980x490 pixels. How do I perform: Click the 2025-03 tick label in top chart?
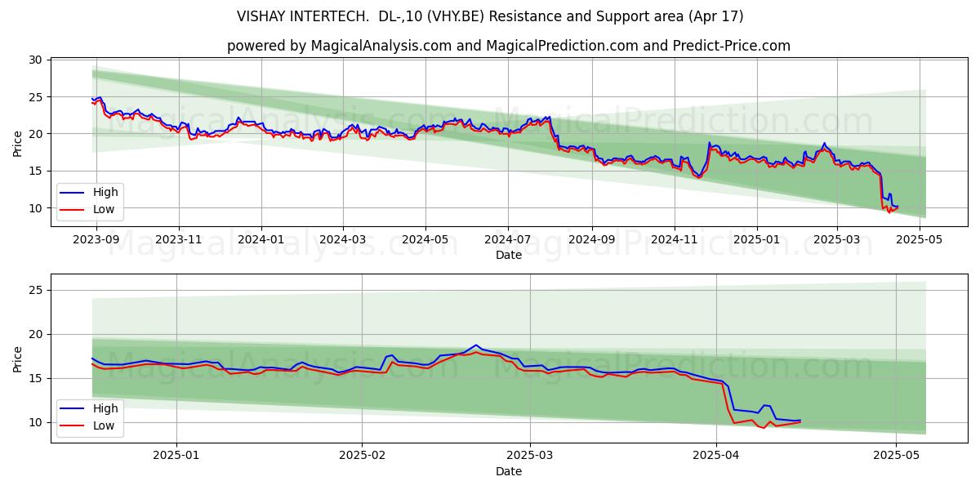837,240
